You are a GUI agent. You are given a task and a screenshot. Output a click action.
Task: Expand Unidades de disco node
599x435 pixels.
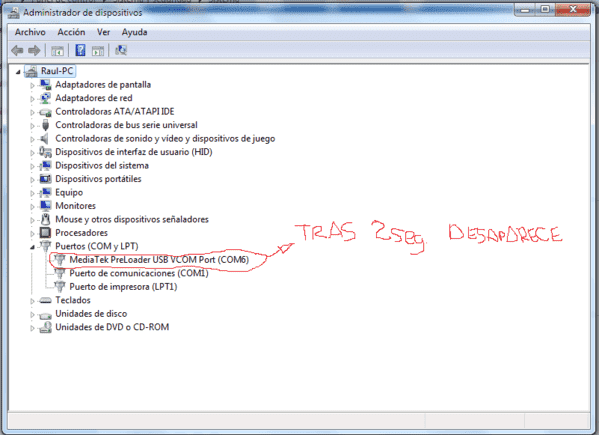point(32,315)
